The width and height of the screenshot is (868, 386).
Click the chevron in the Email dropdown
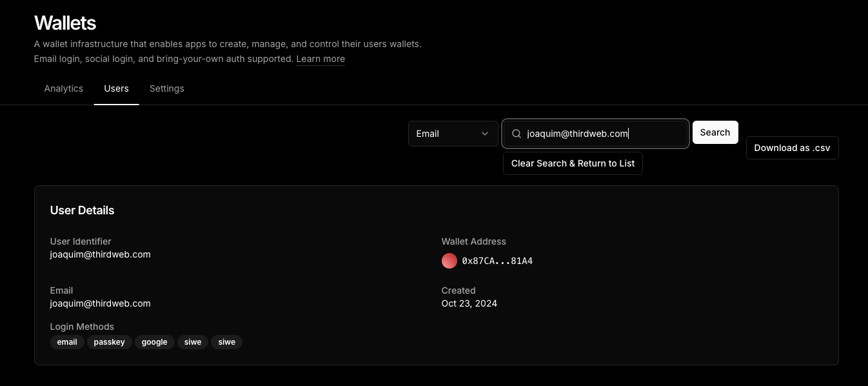(485, 134)
